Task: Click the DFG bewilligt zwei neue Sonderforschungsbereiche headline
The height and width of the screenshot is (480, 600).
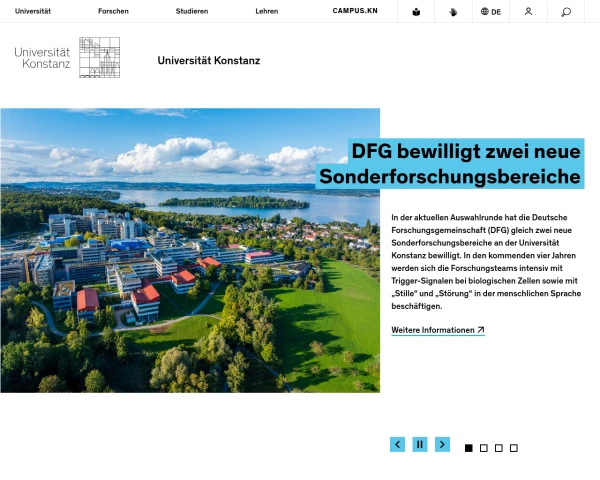Action: 450,163
